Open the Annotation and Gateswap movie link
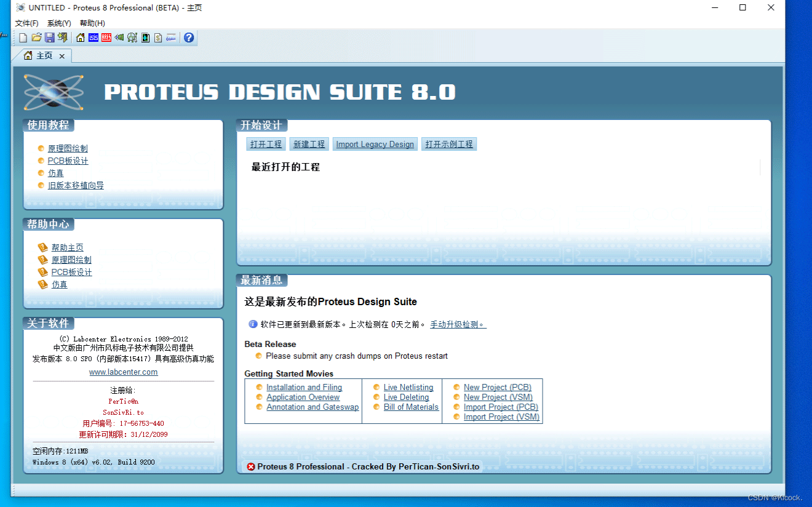 [312, 407]
